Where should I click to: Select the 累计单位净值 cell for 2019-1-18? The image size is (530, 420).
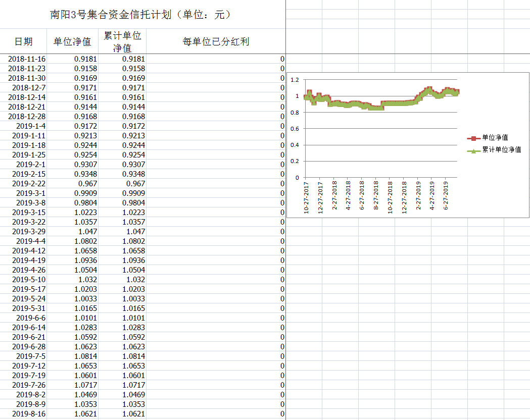(x=122, y=145)
